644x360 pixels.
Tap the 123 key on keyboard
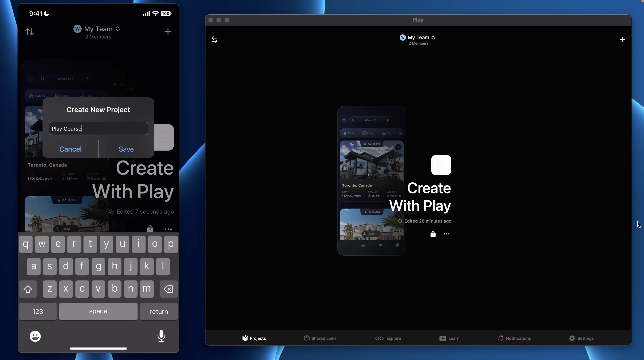point(38,311)
